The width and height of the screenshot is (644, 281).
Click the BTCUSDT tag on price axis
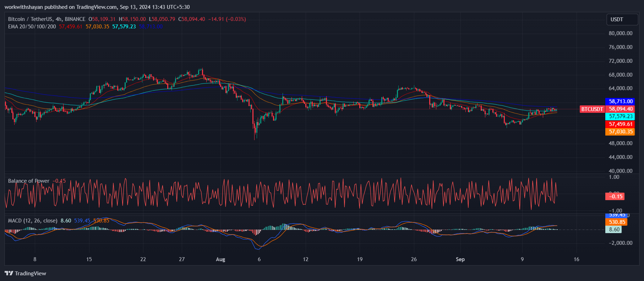click(x=592, y=109)
